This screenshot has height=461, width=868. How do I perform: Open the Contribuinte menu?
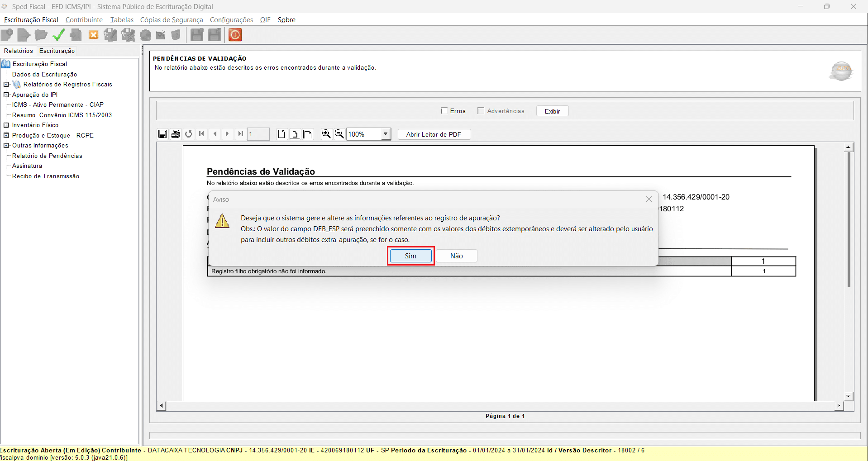click(x=84, y=20)
